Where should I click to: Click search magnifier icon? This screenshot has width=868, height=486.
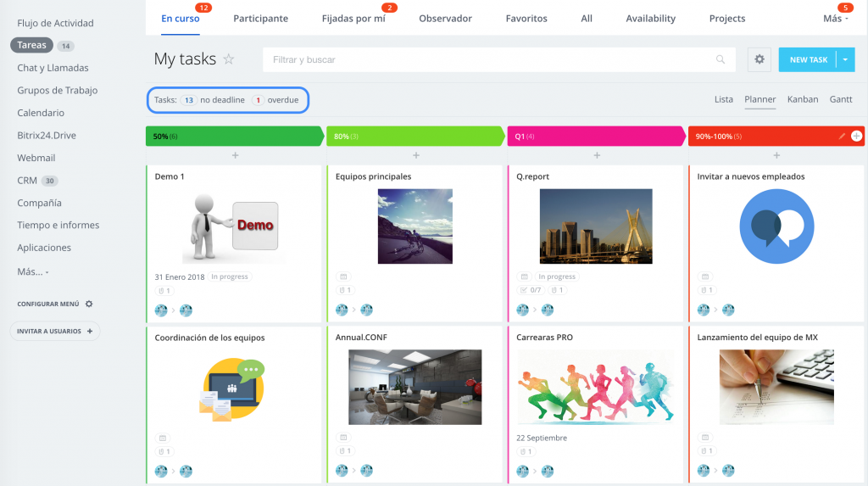[721, 59]
